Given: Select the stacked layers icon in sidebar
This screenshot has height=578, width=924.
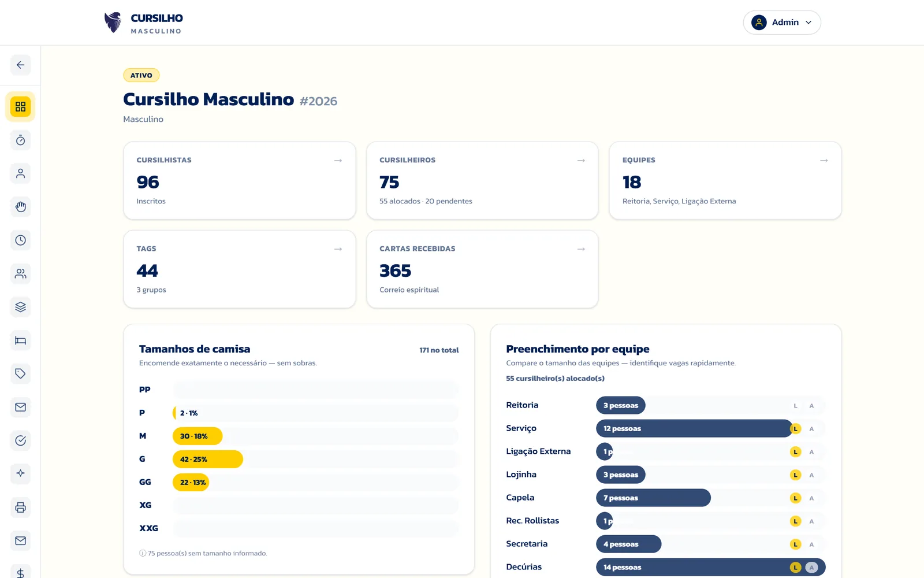Looking at the screenshot, I should (20, 307).
